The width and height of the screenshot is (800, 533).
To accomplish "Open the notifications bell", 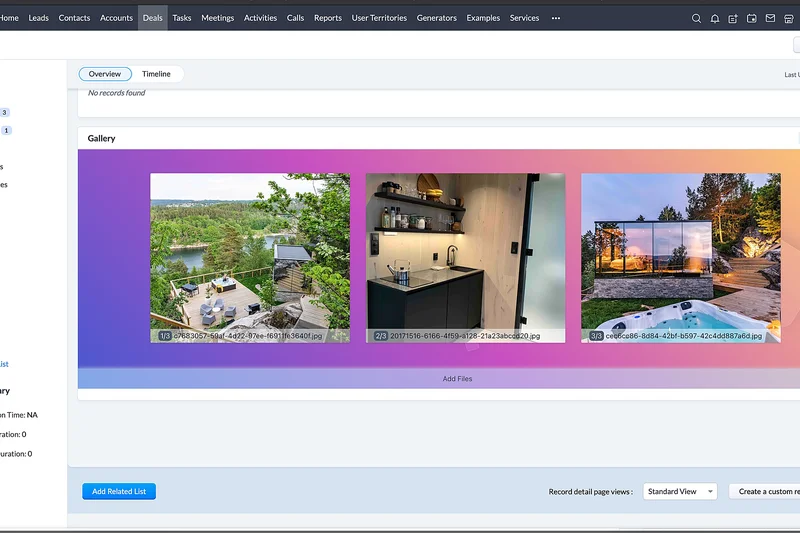I will [x=715, y=18].
